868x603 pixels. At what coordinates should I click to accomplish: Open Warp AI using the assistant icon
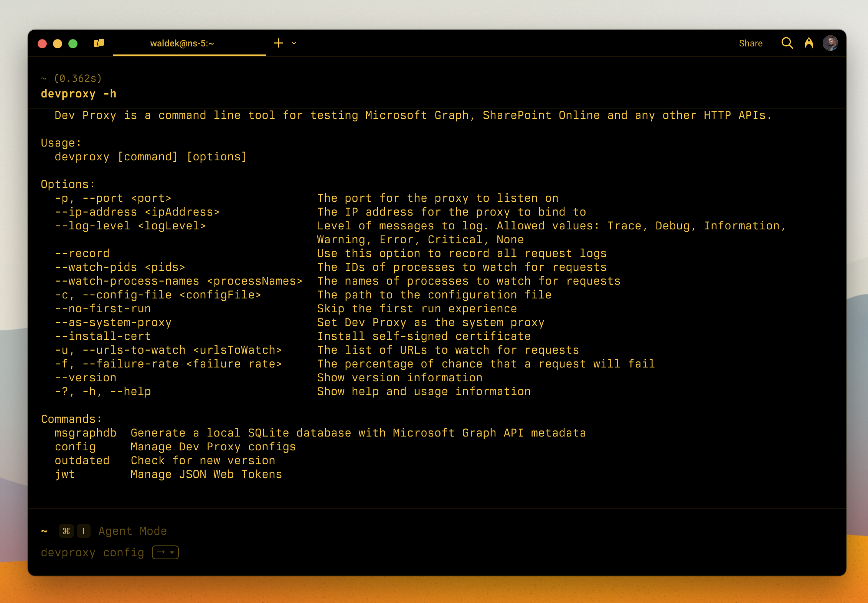809,43
